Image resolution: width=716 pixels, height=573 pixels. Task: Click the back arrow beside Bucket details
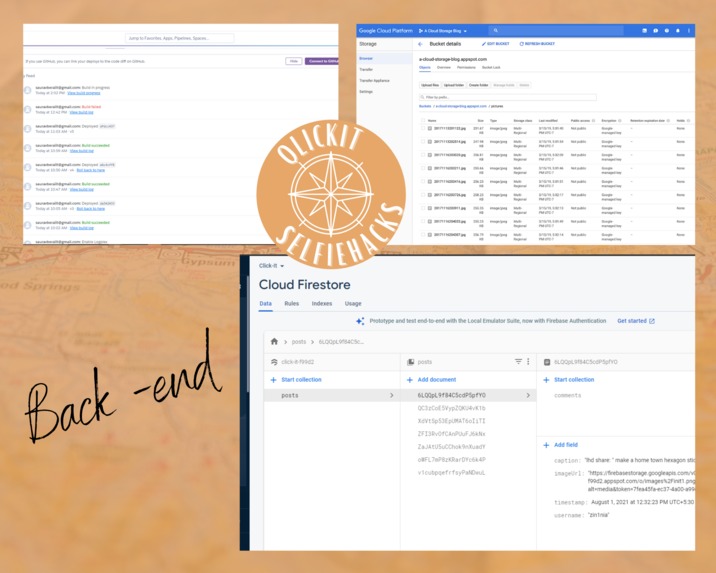[x=421, y=44]
